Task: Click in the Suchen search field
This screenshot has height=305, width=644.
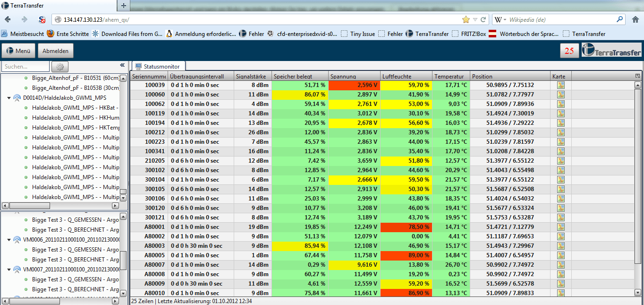Action: tap(25, 67)
